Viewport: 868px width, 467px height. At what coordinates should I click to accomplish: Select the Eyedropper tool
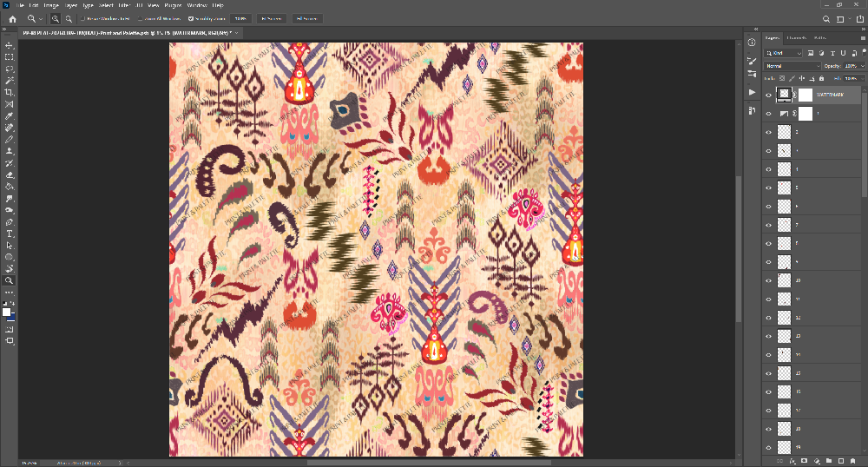[x=10, y=116]
